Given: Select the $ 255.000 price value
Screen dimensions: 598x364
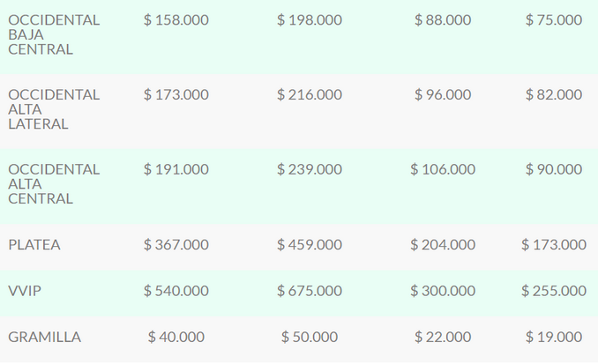Looking at the screenshot, I should tap(554, 291).
